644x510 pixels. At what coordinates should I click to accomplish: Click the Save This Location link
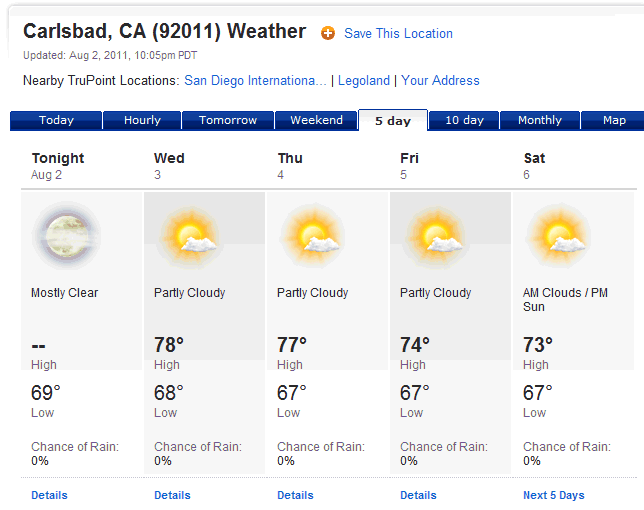coord(398,33)
